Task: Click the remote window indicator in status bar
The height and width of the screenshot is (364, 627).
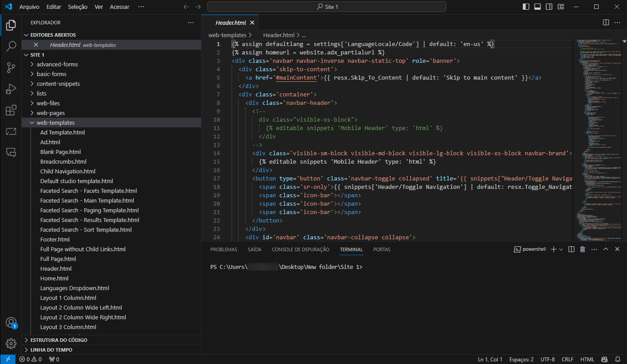Action: coord(8,359)
